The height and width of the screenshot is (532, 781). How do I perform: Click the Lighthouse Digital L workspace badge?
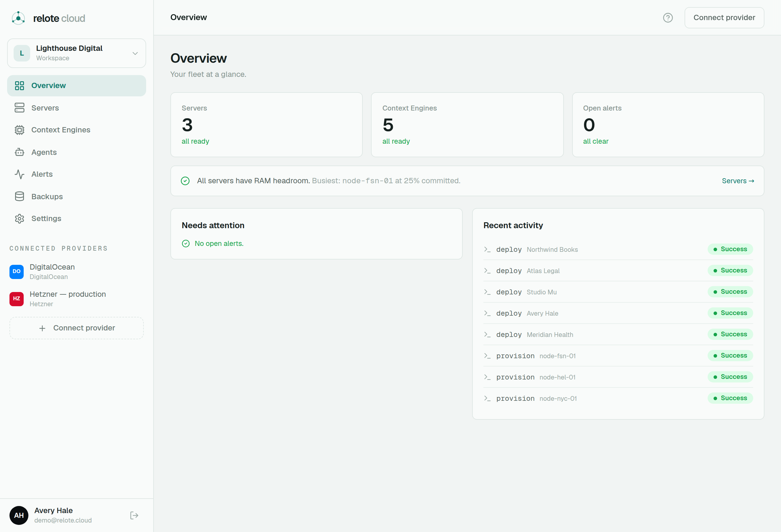[x=22, y=53]
